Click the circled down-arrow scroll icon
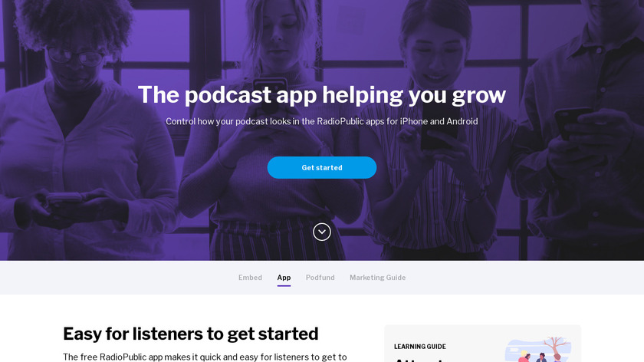Screen dimensions: 644x362 click(321, 232)
